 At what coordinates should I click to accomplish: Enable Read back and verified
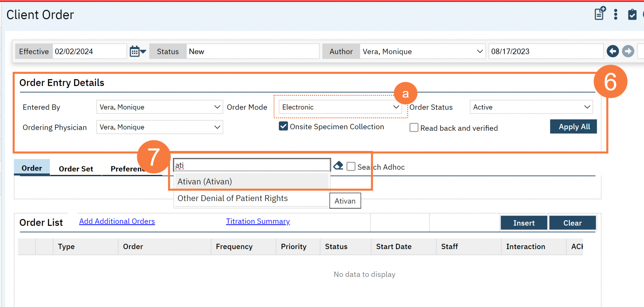(414, 128)
